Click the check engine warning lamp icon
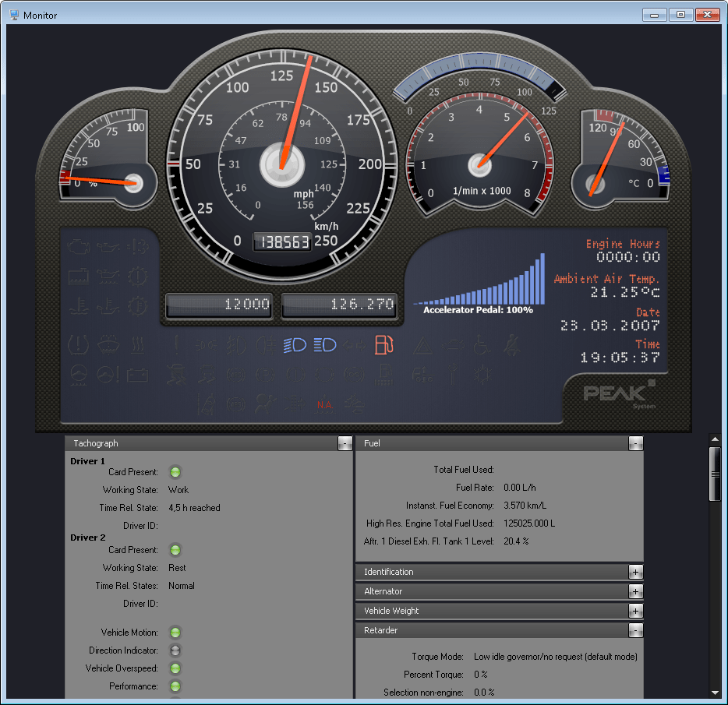Viewport: 728px width, 705px height. coord(79,246)
